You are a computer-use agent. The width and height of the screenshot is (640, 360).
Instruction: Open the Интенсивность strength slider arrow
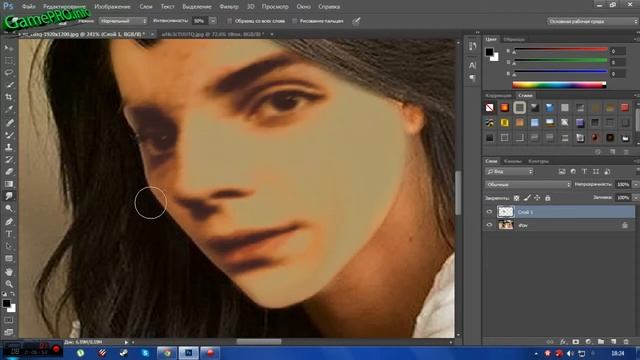[x=213, y=20]
